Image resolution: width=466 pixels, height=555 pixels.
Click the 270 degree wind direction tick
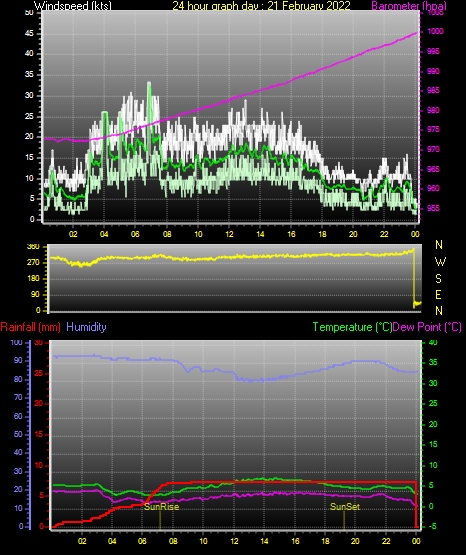[x=34, y=263]
